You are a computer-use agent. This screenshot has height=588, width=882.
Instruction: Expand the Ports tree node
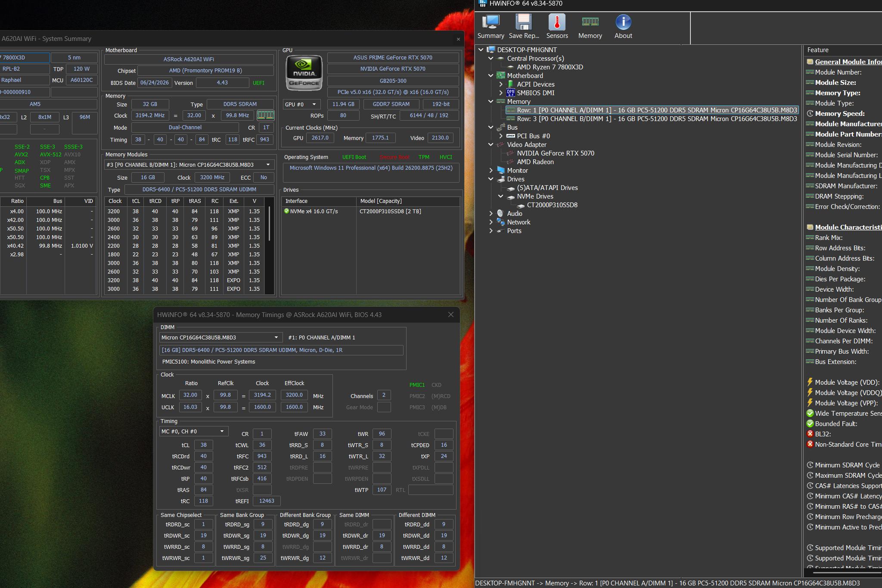[x=491, y=231]
